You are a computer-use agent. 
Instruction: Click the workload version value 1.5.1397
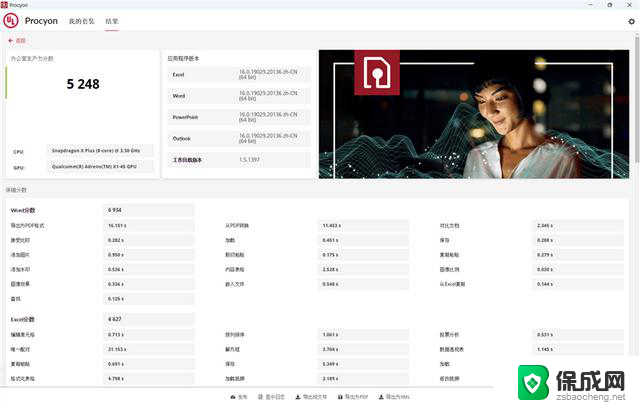point(249,160)
